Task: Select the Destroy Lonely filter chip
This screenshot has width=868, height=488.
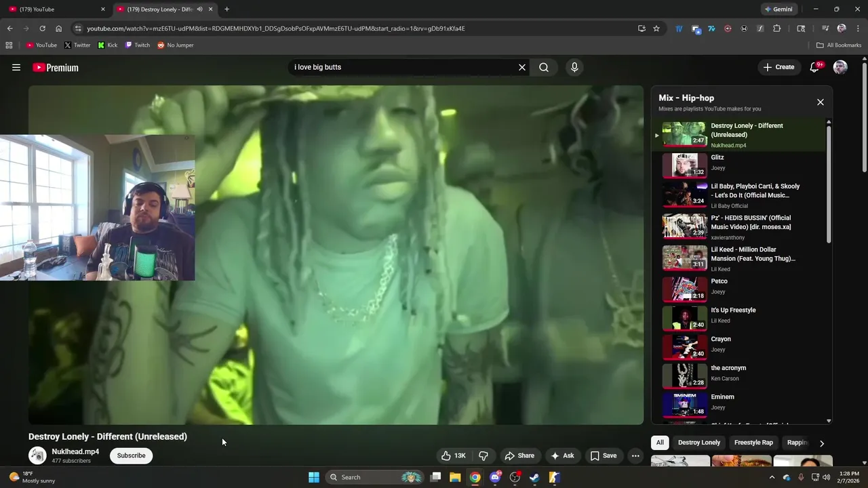Action: (x=699, y=443)
